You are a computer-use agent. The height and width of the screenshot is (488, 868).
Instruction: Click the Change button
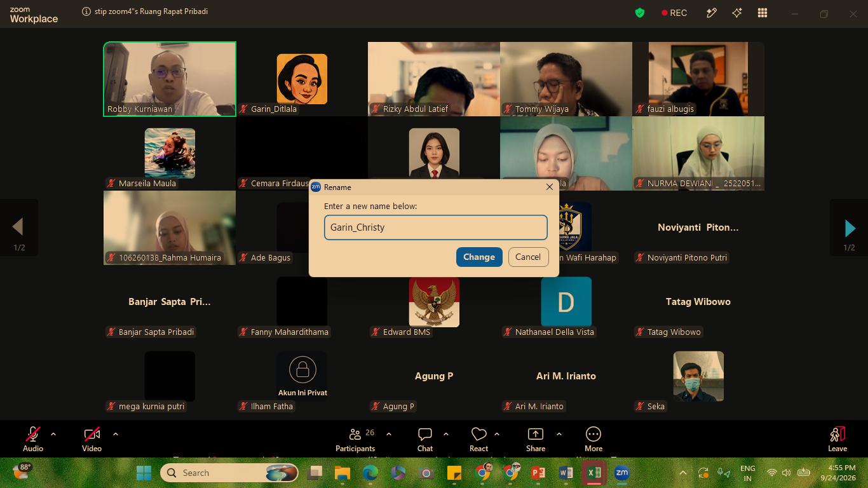(x=479, y=257)
